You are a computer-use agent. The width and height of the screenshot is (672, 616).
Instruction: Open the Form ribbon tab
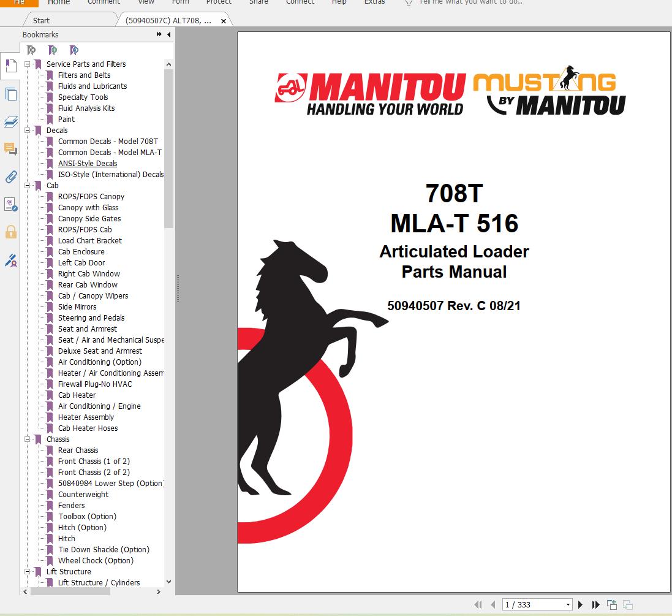click(x=181, y=2)
